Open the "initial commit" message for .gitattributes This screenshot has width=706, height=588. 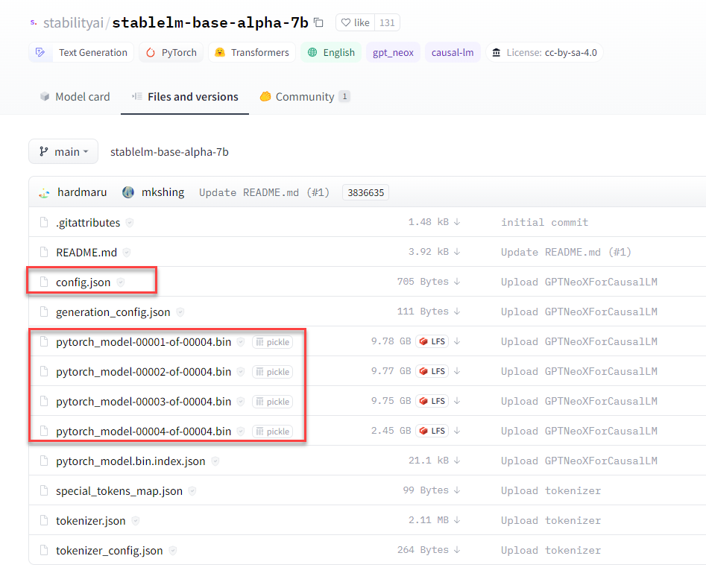click(x=544, y=222)
